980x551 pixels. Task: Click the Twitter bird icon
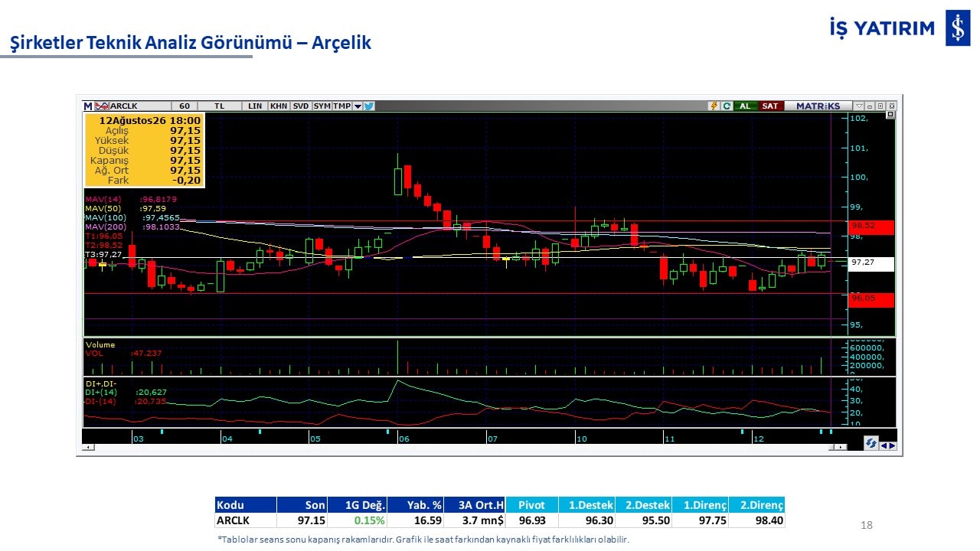tap(369, 106)
